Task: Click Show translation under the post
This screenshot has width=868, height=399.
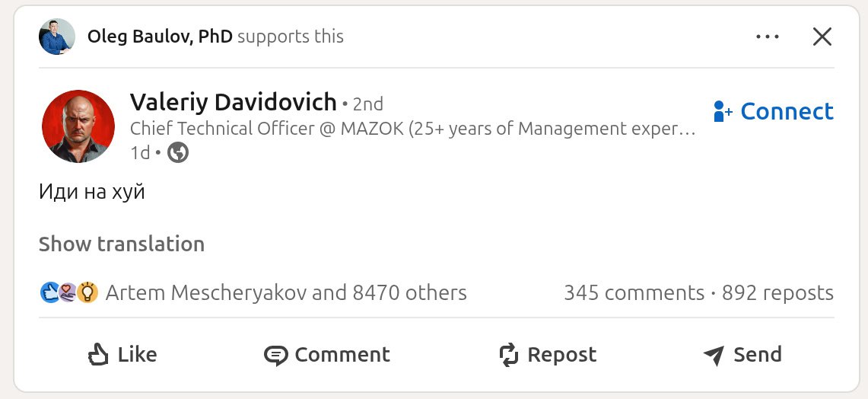Action: [122, 244]
